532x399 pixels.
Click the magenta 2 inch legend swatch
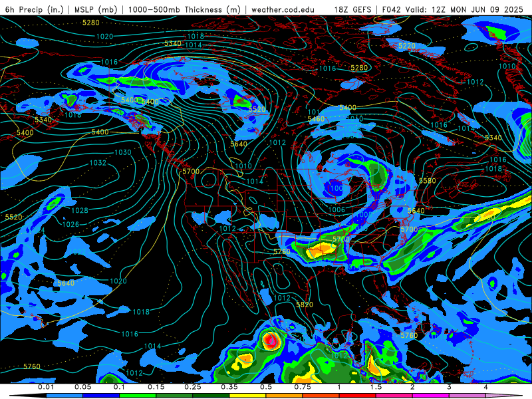tap(430, 396)
